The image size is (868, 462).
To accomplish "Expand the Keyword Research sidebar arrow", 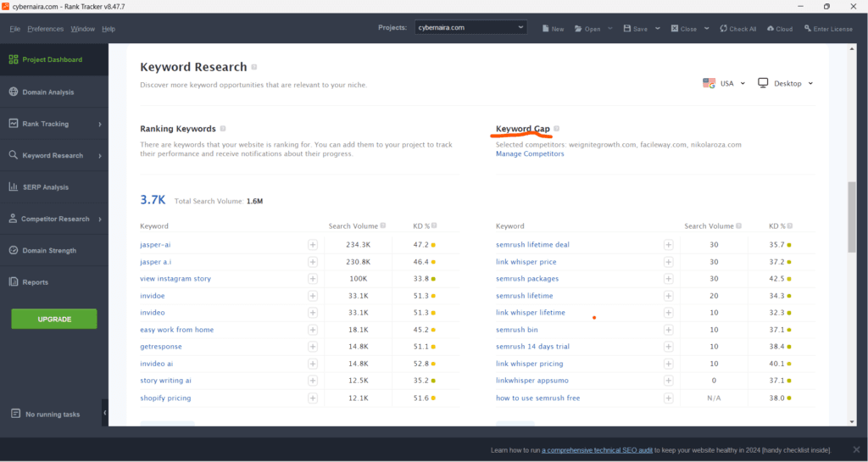I will (100, 156).
